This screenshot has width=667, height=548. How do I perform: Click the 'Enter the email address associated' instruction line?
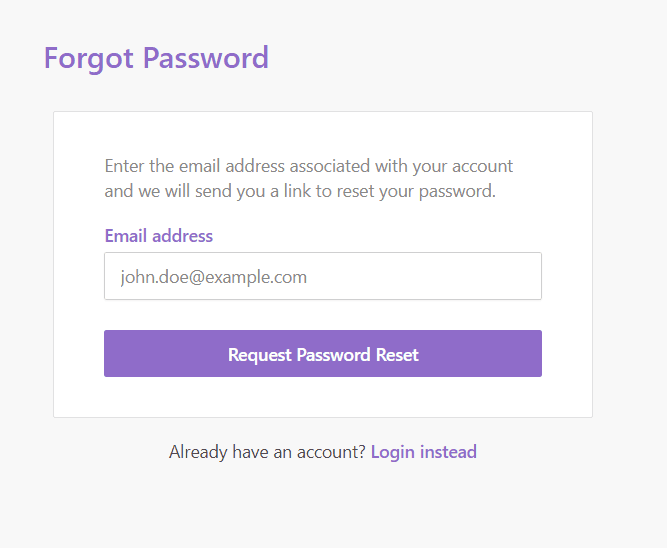click(308, 166)
